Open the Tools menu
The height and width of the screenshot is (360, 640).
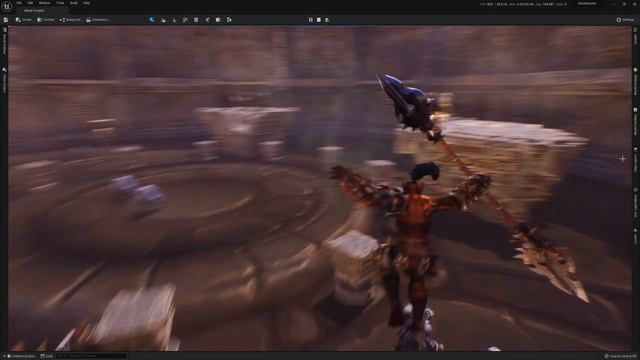click(x=60, y=3)
